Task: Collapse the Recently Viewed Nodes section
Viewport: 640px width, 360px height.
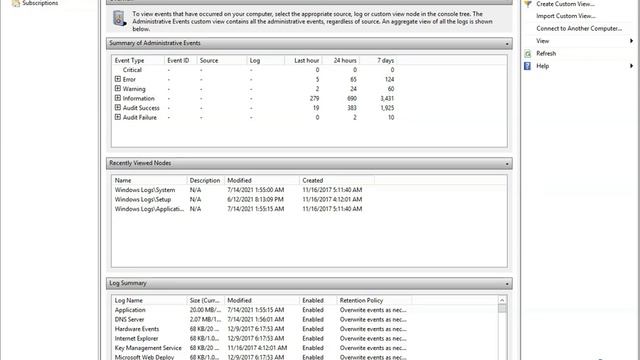Action: pyautogui.click(x=507, y=164)
